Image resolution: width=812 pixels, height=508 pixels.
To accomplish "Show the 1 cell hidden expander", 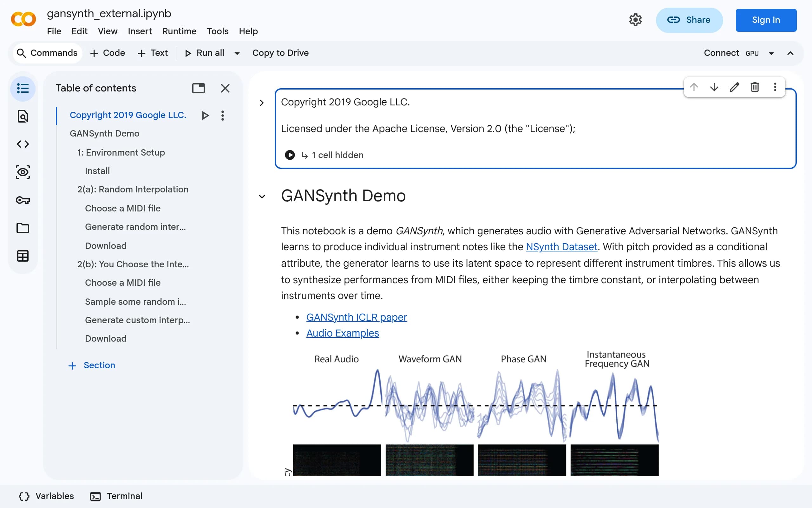I will (x=332, y=155).
